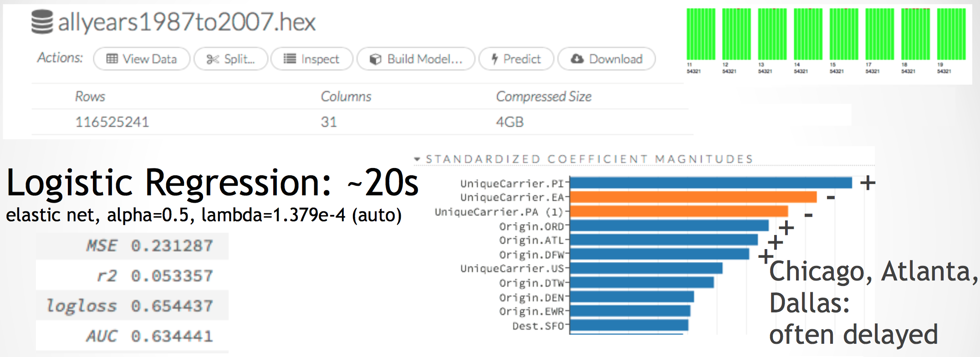Click the green node 19 status chart
The width and height of the screenshot is (980, 357).
click(x=951, y=34)
